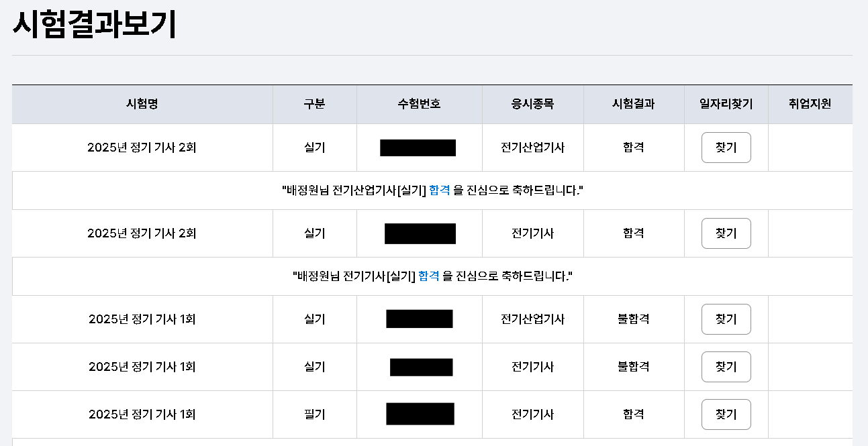Click 찾기 button for 전기기사 2회 실기 row
The width and height of the screenshot is (868, 446).
click(x=726, y=233)
